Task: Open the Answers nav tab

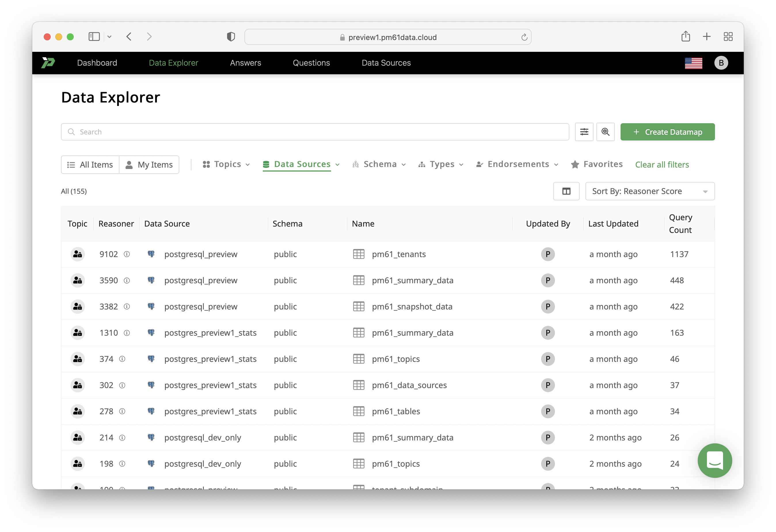Action: coord(246,63)
